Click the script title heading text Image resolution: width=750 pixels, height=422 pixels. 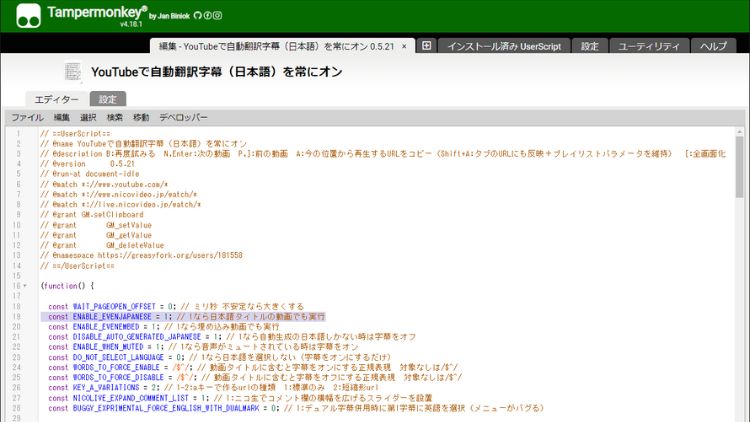[x=217, y=72]
